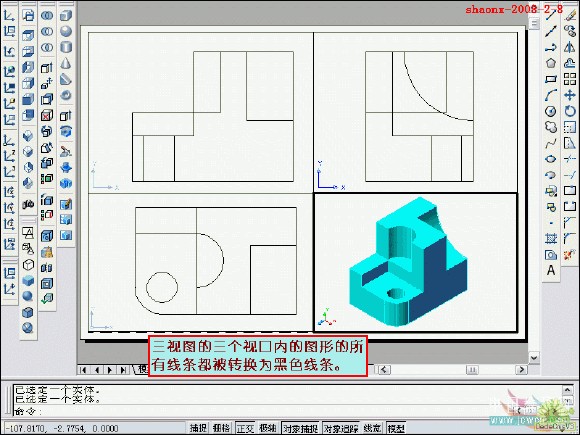Click the Intersect solids icon
580x435 pixels.
[47, 47]
